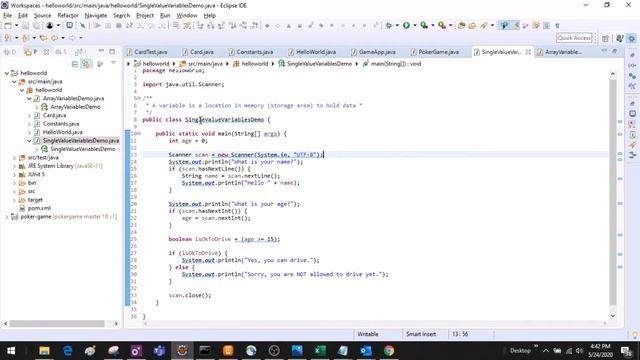Toggle Mark Occurrences toolbar button
640x360 pixels.
coord(516,25)
